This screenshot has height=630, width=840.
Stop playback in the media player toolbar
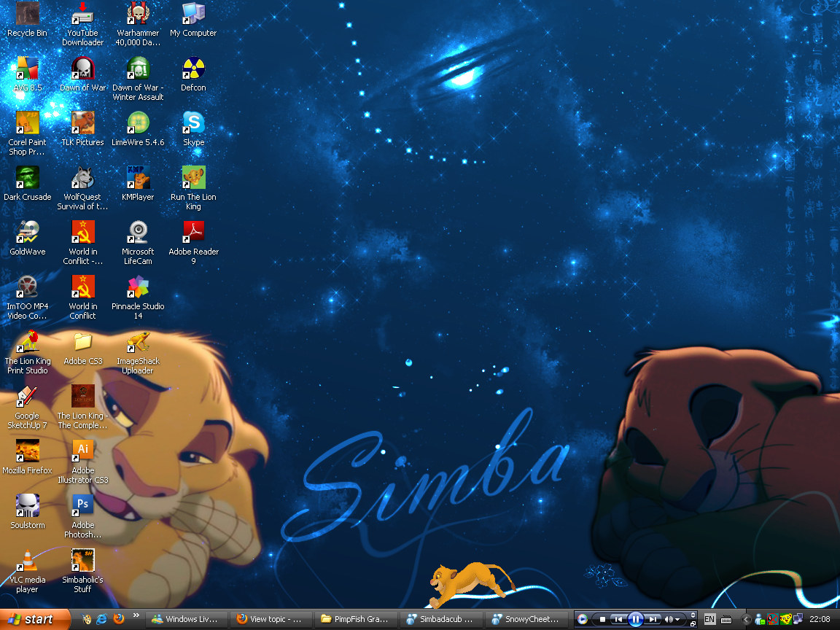(x=602, y=619)
